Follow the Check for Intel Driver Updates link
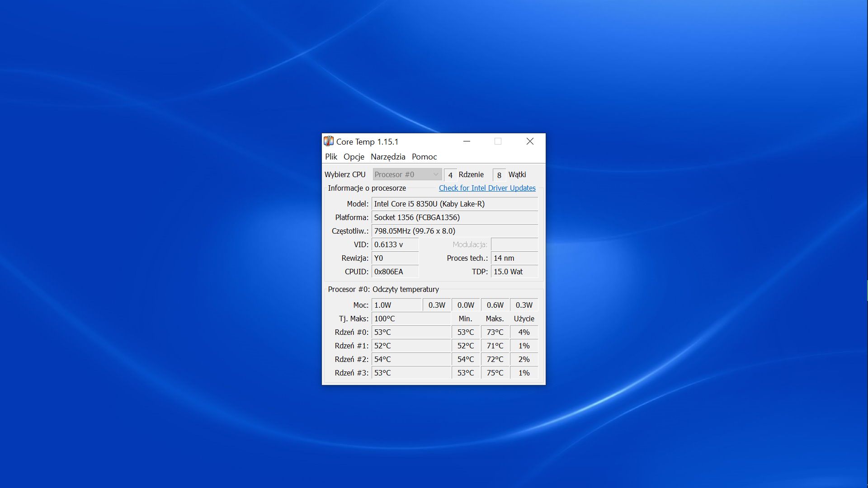The height and width of the screenshot is (488, 868). tap(487, 188)
